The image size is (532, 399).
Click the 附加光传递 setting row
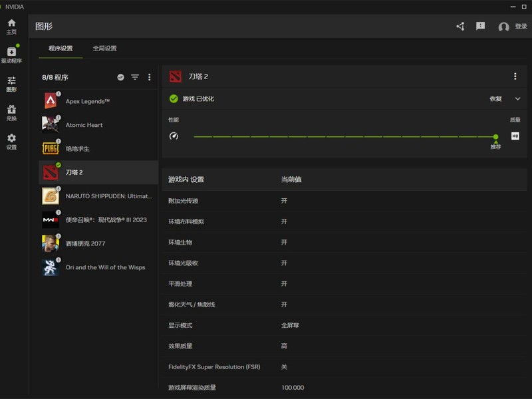click(x=344, y=201)
